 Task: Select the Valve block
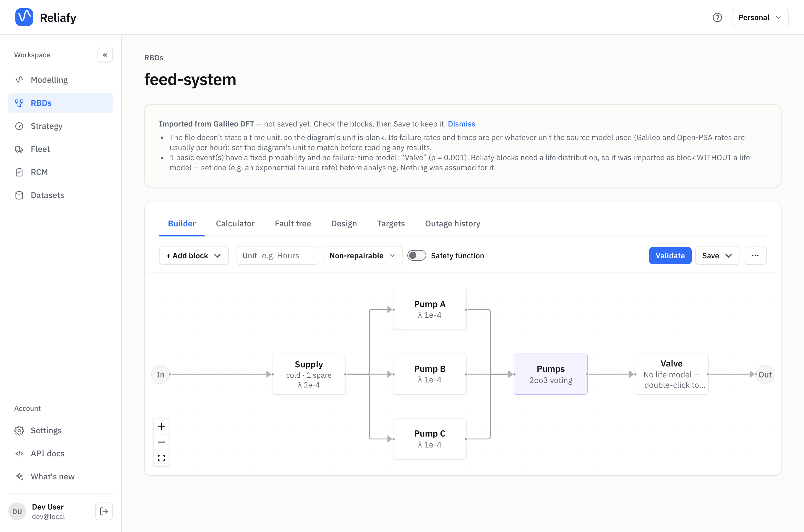(671, 374)
